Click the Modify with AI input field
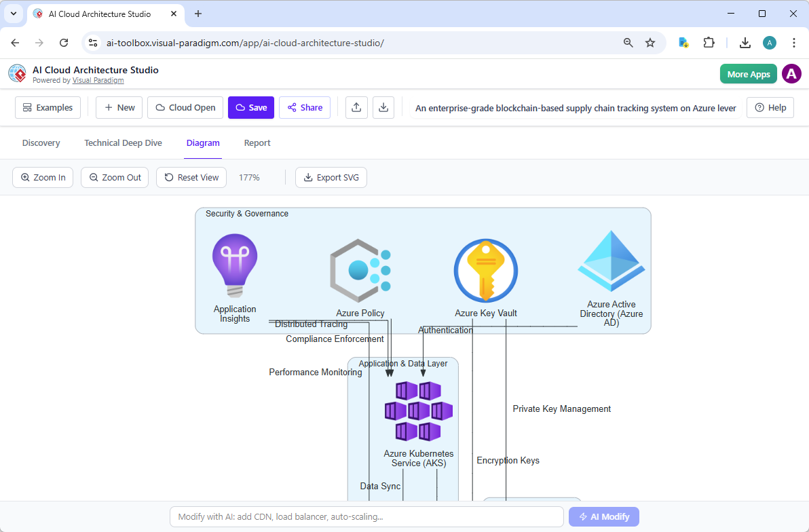The width and height of the screenshot is (809, 532). (366, 516)
